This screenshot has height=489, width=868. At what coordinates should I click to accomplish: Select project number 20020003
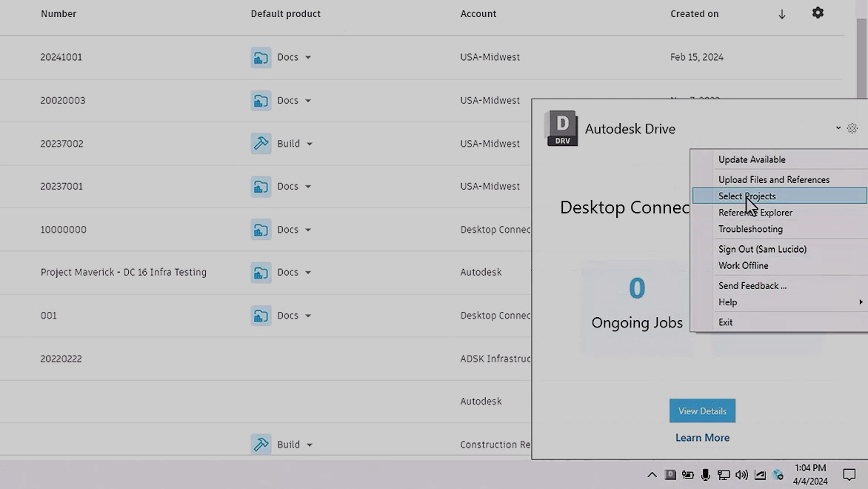(x=63, y=100)
